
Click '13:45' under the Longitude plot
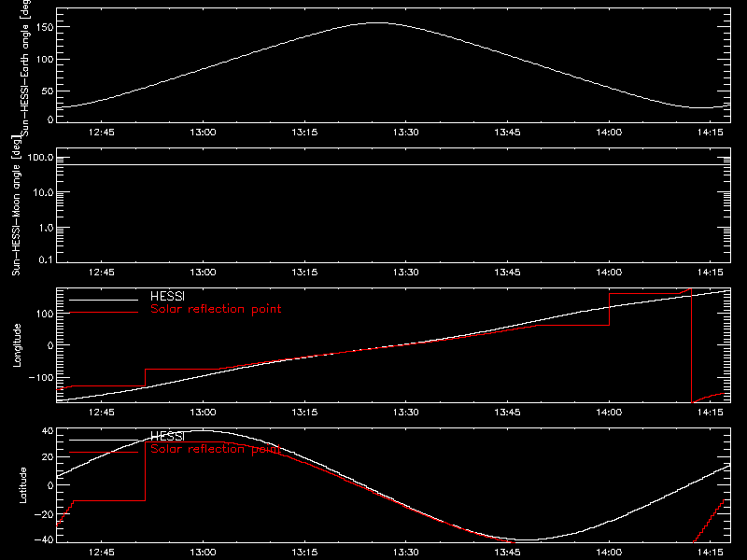(507, 413)
